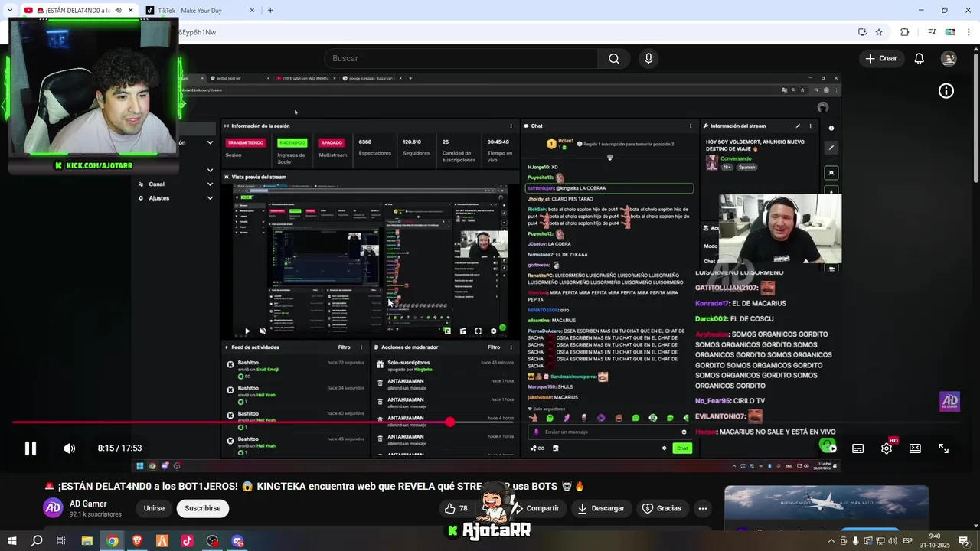Open YouTube notifications bell
Screen dimensions: 980x551
coord(920,58)
